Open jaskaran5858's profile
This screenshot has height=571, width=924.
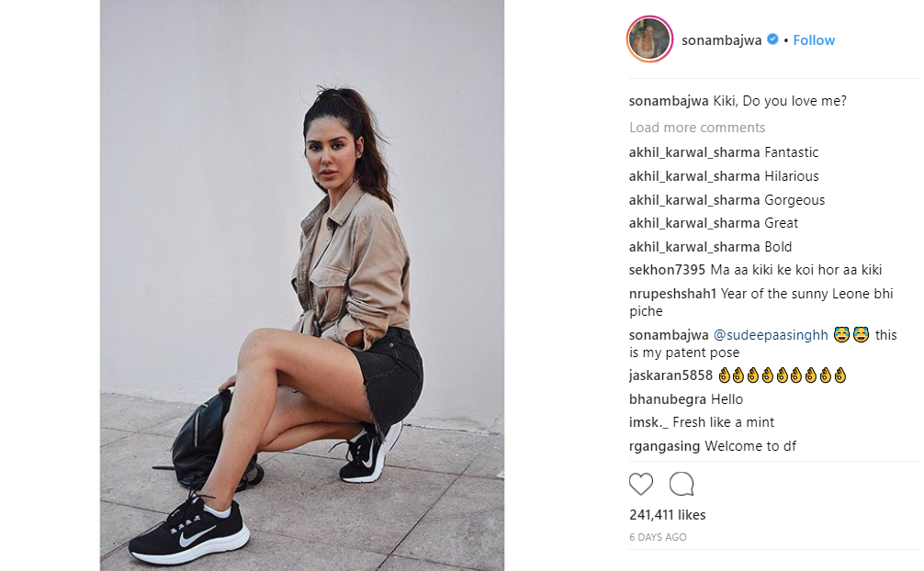[670, 375]
